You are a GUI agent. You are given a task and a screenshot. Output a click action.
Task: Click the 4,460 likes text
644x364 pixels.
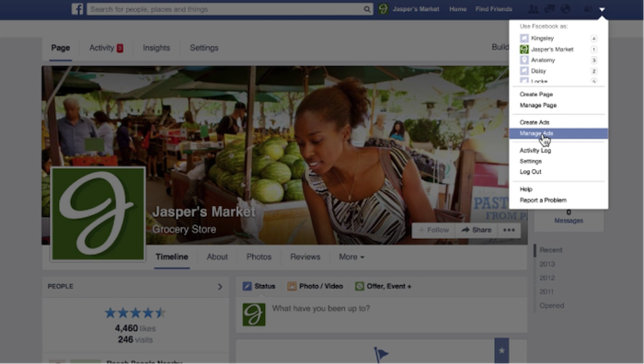click(x=135, y=328)
